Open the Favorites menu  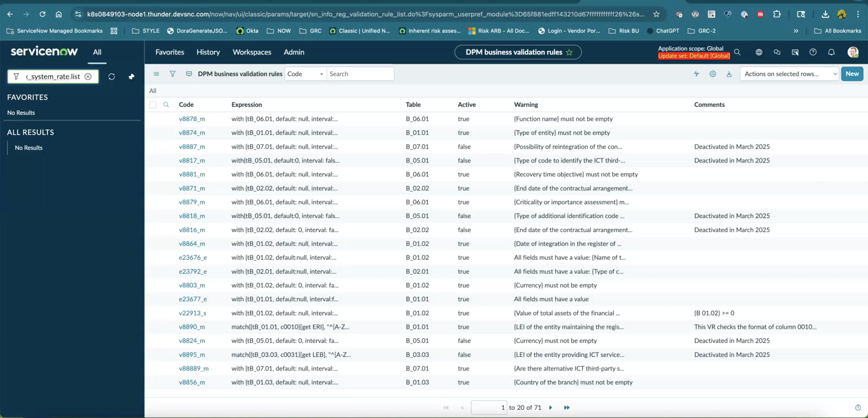pos(170,52)
